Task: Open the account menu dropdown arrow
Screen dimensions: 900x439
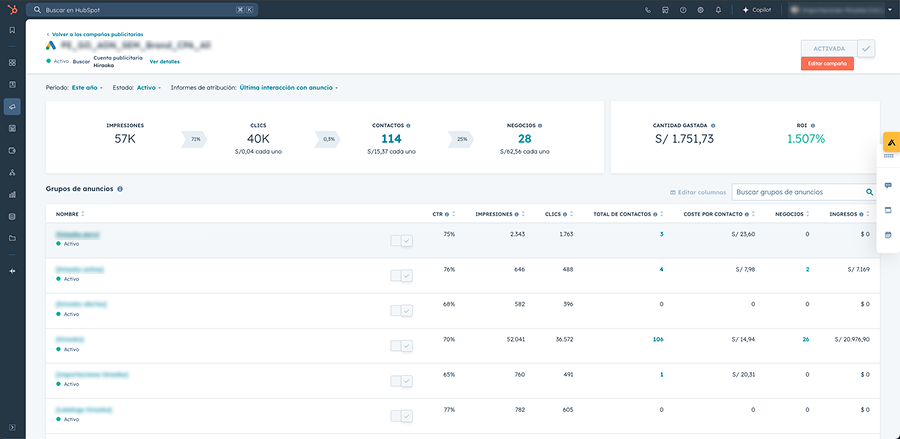Action: [890, 10]
